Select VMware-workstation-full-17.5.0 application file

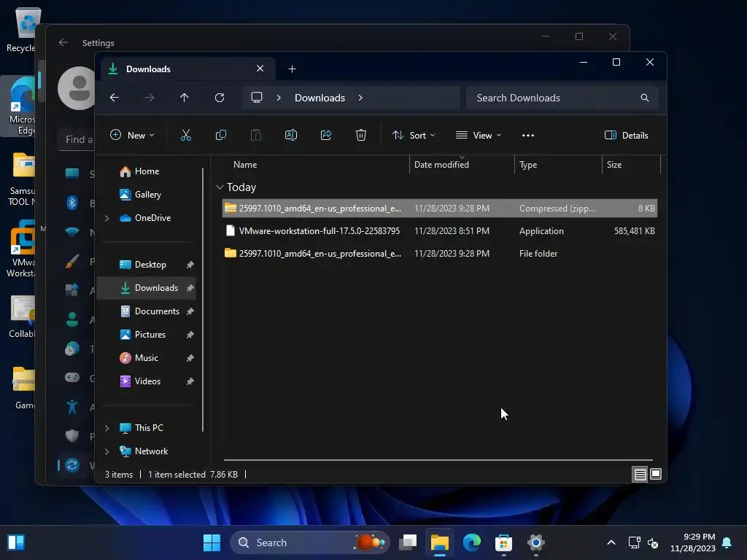(x=439, y=231)
